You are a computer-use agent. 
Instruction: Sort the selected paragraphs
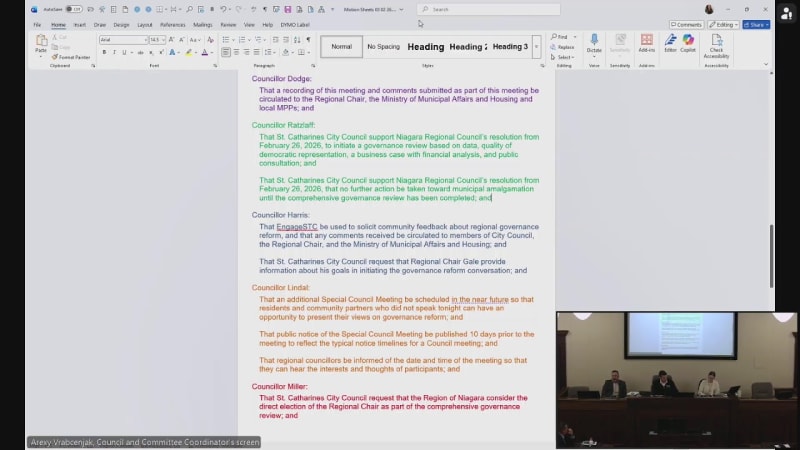click(x=297, y=40)
